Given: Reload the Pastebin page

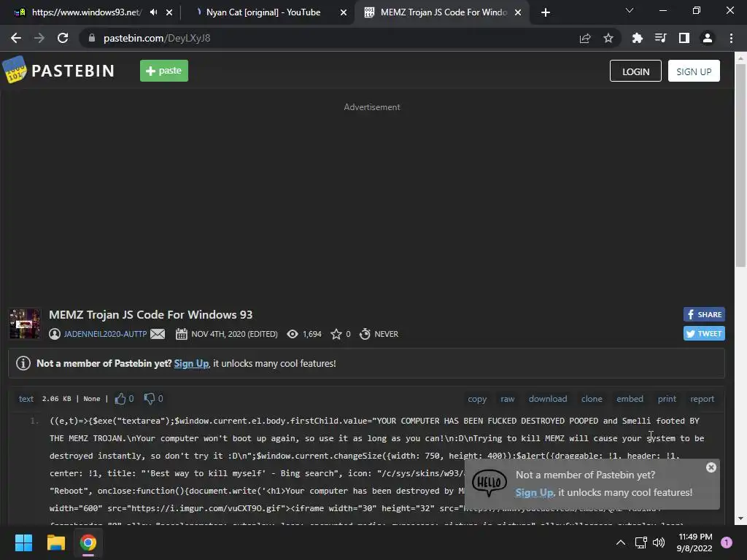Looking at the screenshot, I should click(63, 38).
